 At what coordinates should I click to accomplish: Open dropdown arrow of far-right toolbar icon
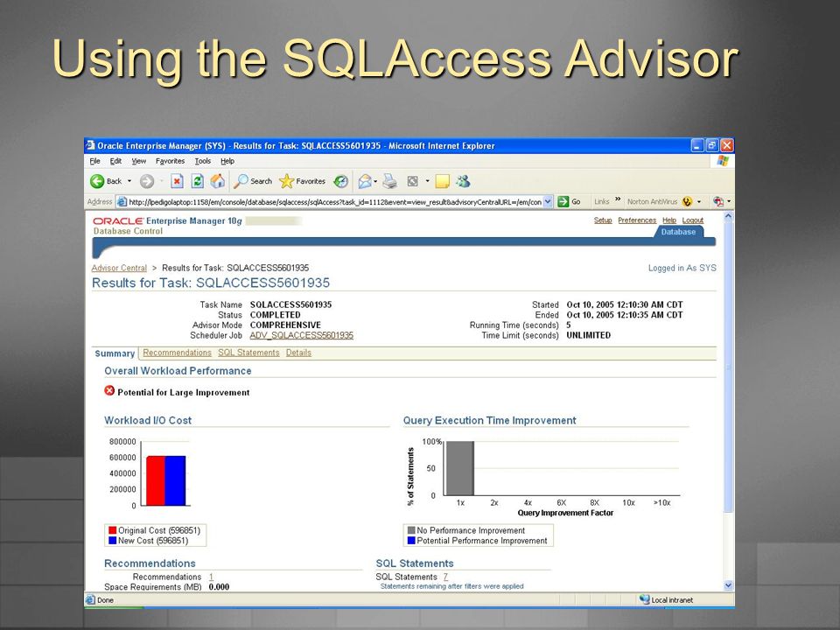(729, 202)
